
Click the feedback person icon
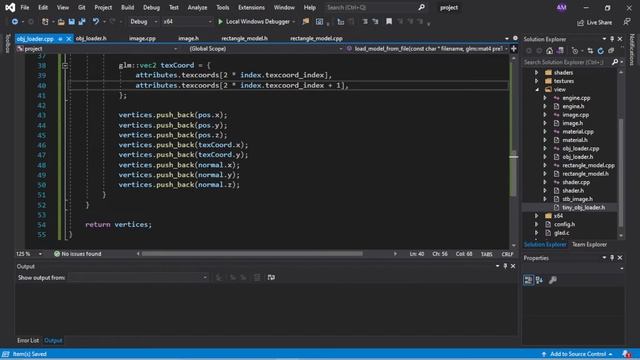pyautogui.click(x=627, y=22)
